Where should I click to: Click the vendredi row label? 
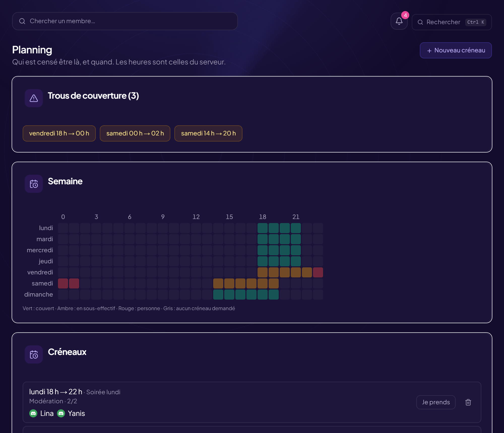click(40, 272)
